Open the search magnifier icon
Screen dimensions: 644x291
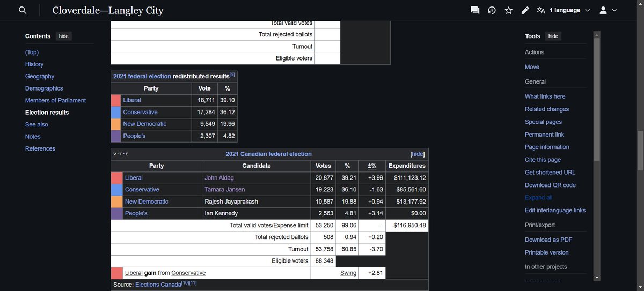click(x=22, y=10)
